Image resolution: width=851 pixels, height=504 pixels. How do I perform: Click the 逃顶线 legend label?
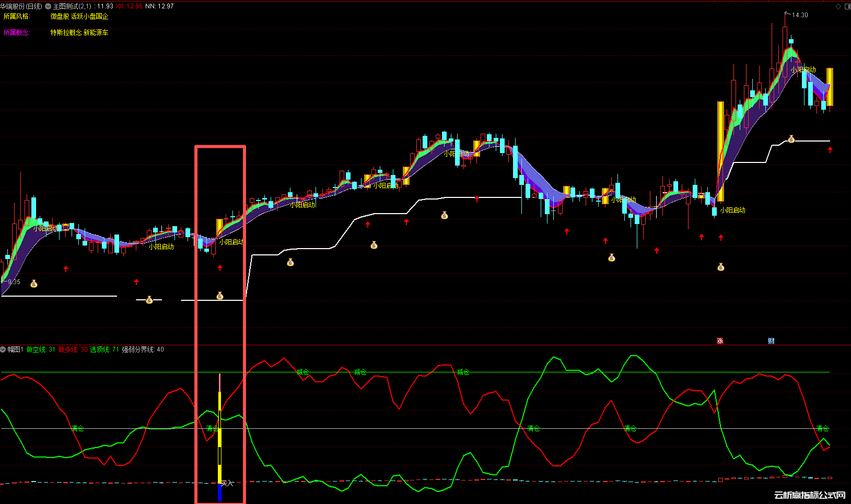click(100, 349)
